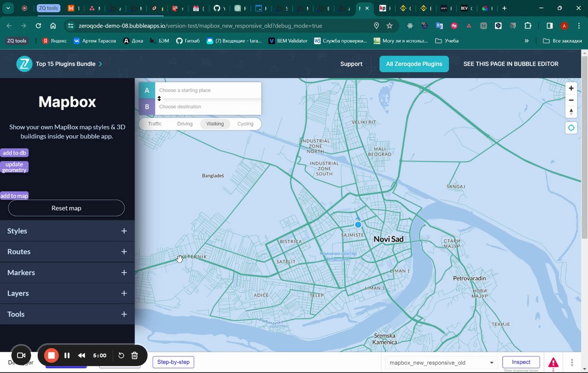Toggle the camera in the recorder widget
This screenshot has width=588, height=373.
[21, 355]
